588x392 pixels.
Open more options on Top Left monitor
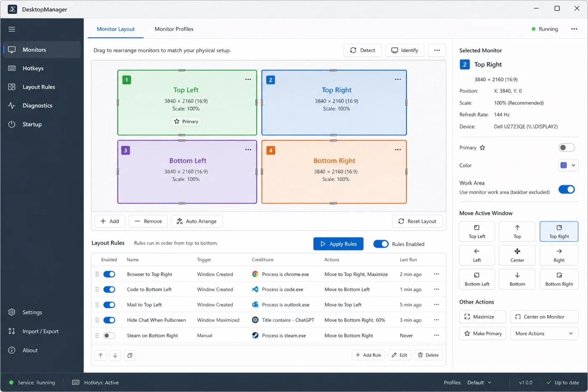[x=248, y=79]
